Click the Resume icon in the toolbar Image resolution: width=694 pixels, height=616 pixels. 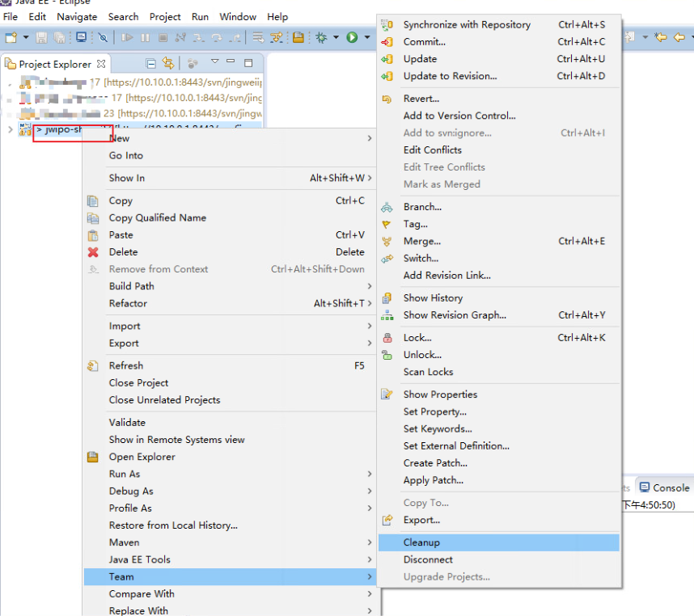128,36
